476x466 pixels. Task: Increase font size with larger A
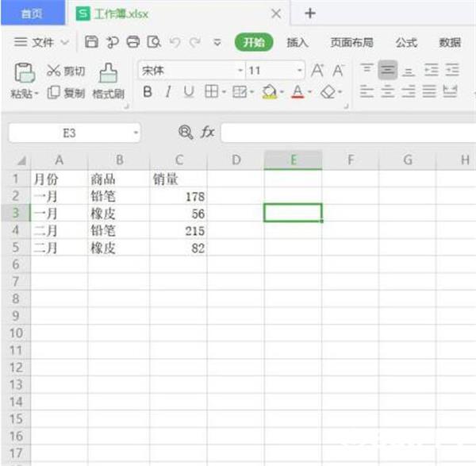tap(317, 71)
